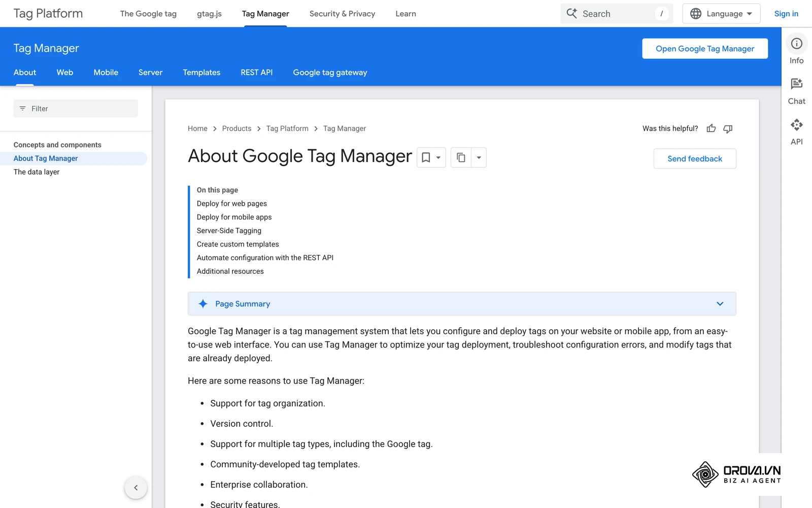Go to Tag Platform breadcrumb
Viewport: 812px width, 508px height.
click(x=287, y=129)
